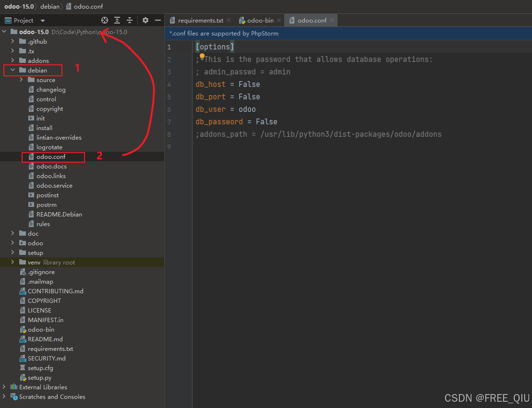Click debian in the breadcrumb bar

click(x=50, y=6)
